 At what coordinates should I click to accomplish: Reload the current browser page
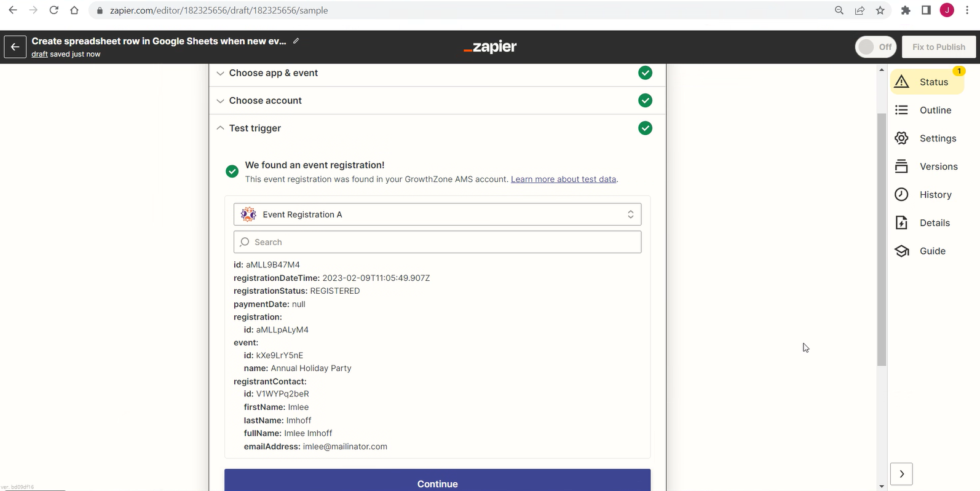pos(54,10)
